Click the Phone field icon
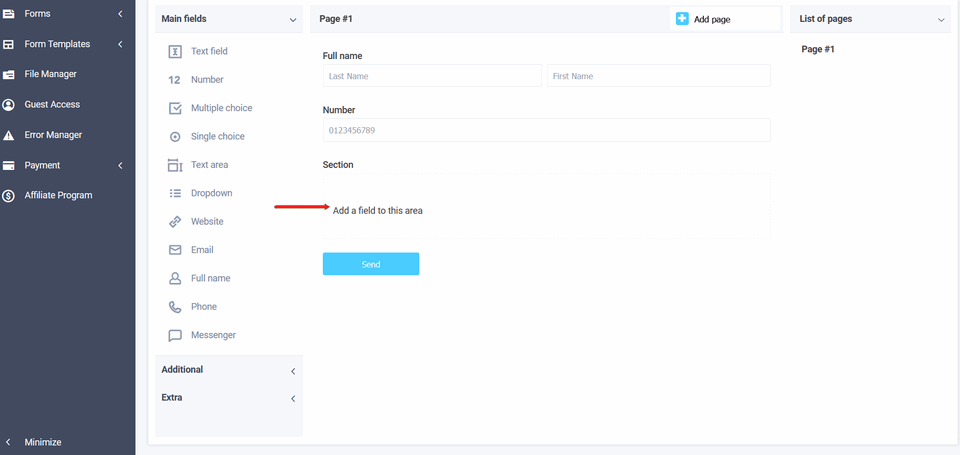The image size is (960, 455). 175,307
